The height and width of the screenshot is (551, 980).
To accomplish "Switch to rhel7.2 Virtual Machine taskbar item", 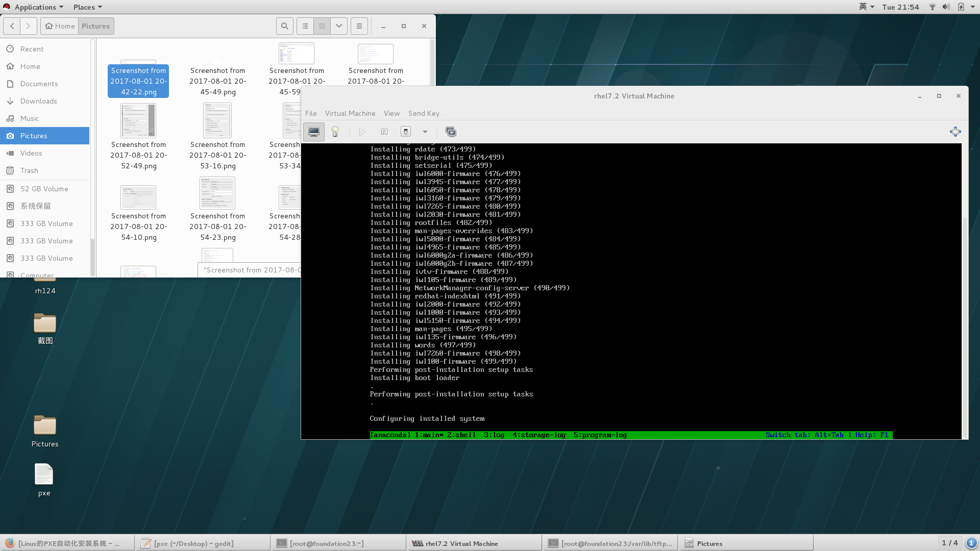I will (x=474, y=543).
